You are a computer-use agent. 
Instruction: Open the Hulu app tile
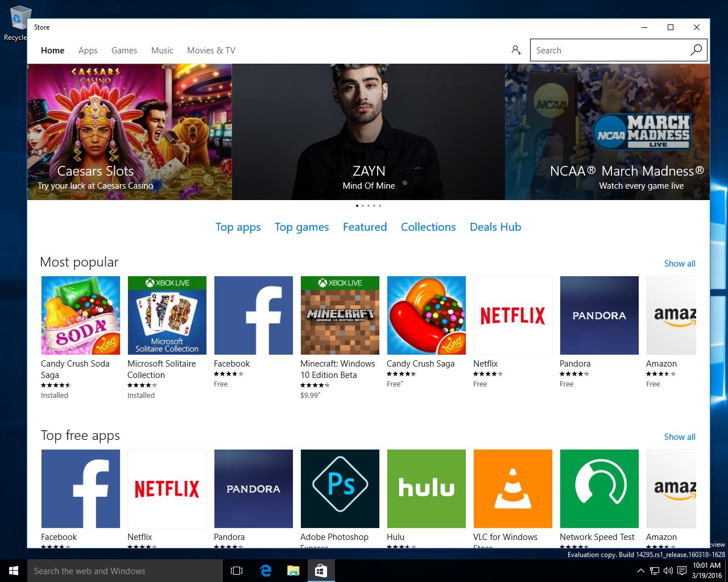(427, 489)
